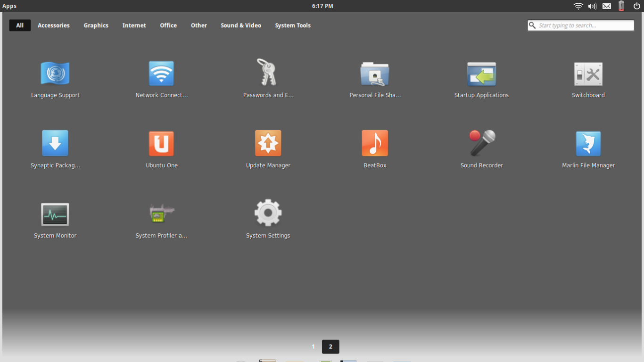
Task: Launch Update Manager
Action: click(x=268, y=143)
